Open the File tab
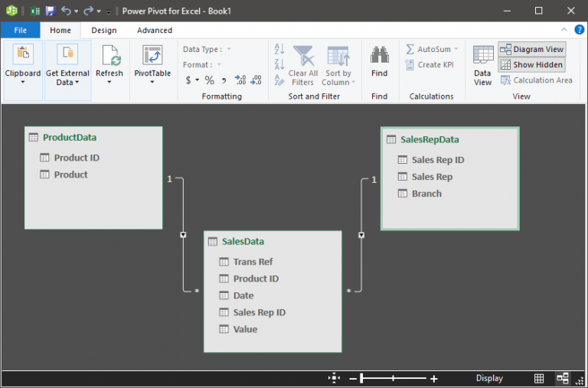This screenshot has width=588, height=388. coord(20,30)
